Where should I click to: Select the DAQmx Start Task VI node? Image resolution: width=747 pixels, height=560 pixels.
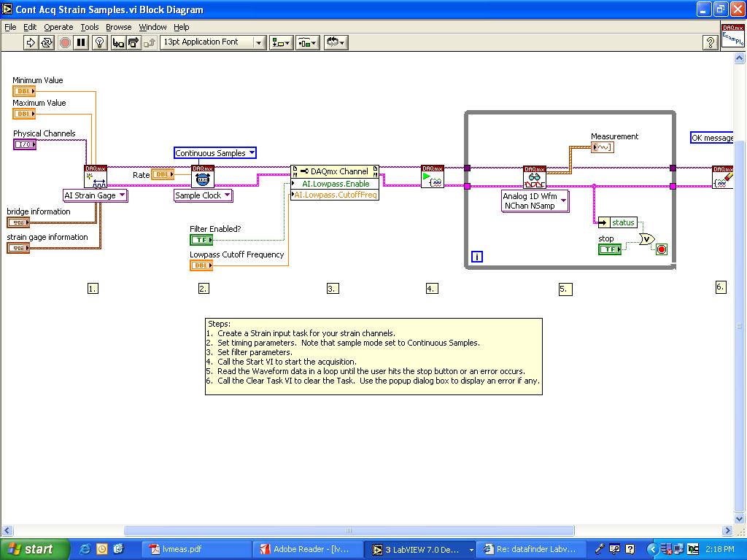click(x=433, y=176)
